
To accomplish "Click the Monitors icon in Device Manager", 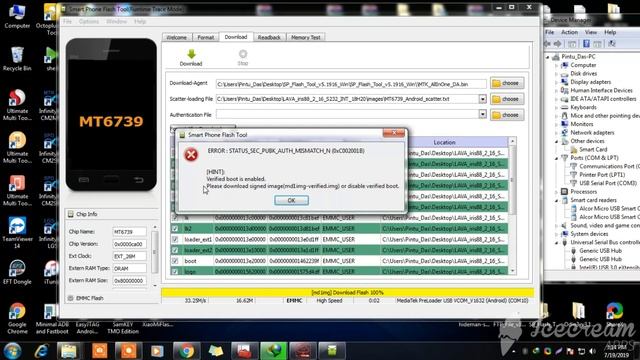I will pos(564,124).
